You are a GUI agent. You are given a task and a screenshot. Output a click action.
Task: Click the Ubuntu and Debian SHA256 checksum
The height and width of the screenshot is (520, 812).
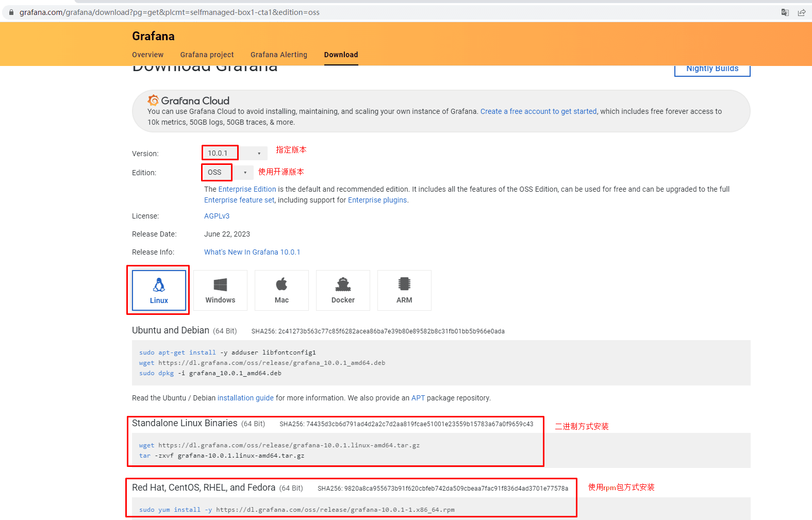[378, 331]
